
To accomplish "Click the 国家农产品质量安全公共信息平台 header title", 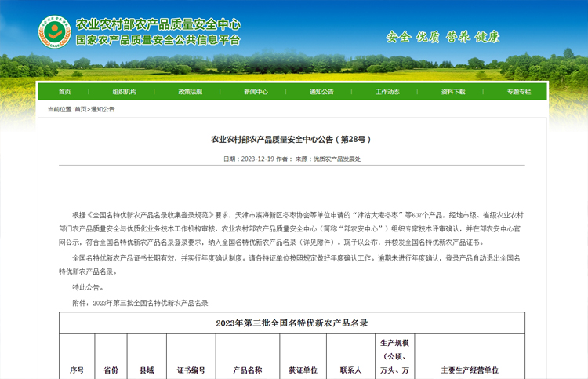I will [x=158, y=40].
